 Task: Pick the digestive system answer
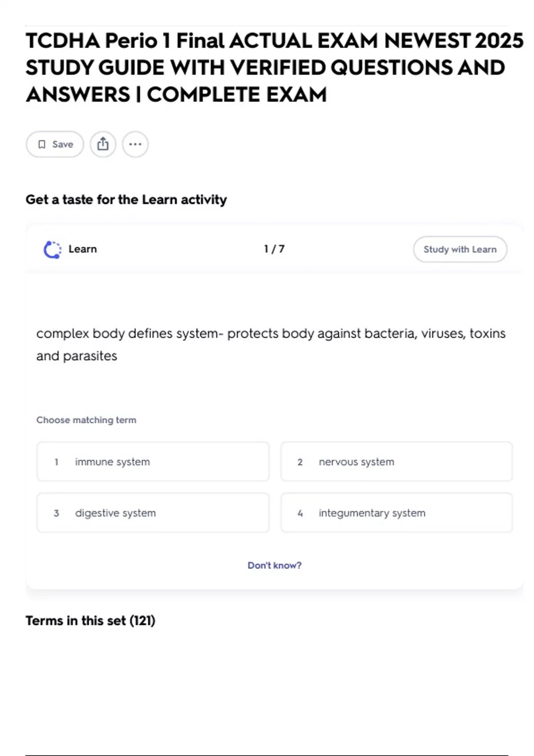(153, 513)
